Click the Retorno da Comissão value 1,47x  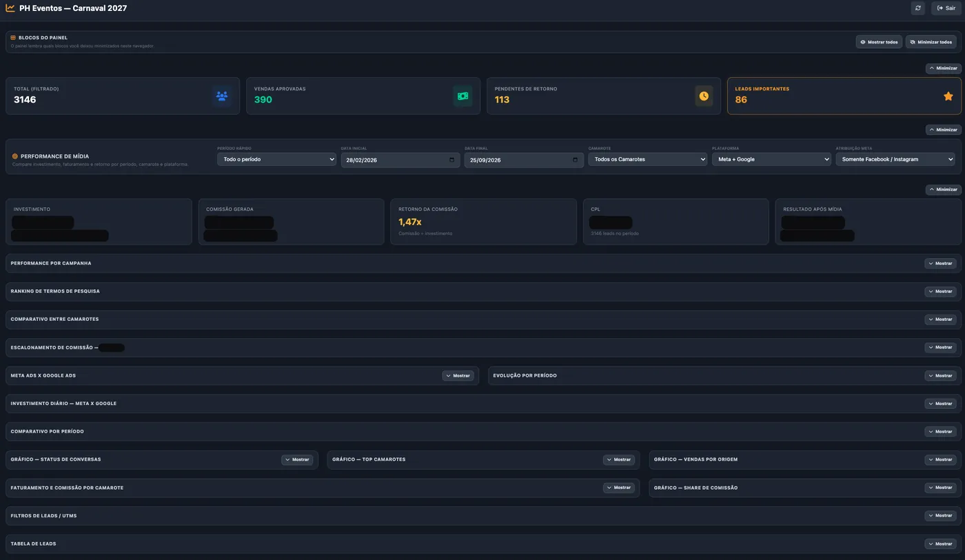[410, 222]
